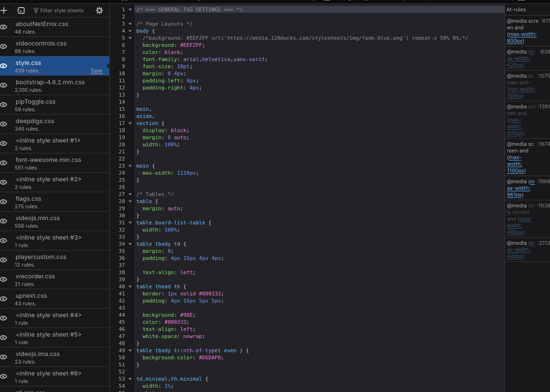550x392 pixels.
Task: Collapse the body rule fold on line 4
Action: point(130,31)
